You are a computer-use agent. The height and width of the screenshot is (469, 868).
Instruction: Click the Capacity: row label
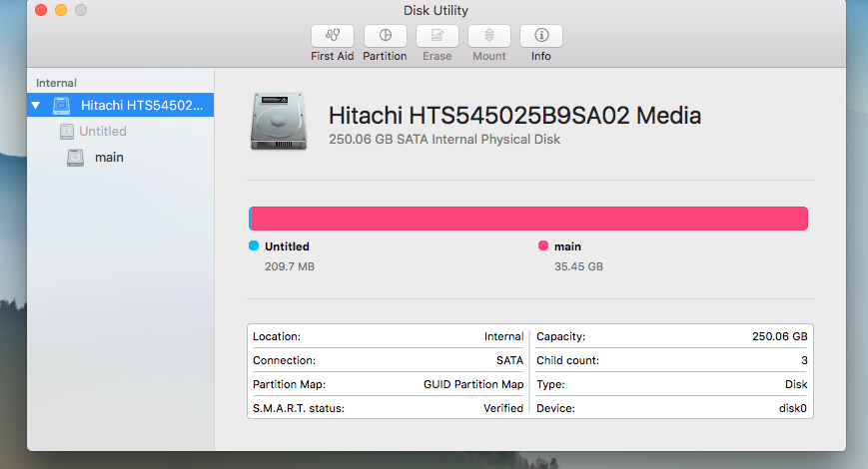click(x=560, y=336)
